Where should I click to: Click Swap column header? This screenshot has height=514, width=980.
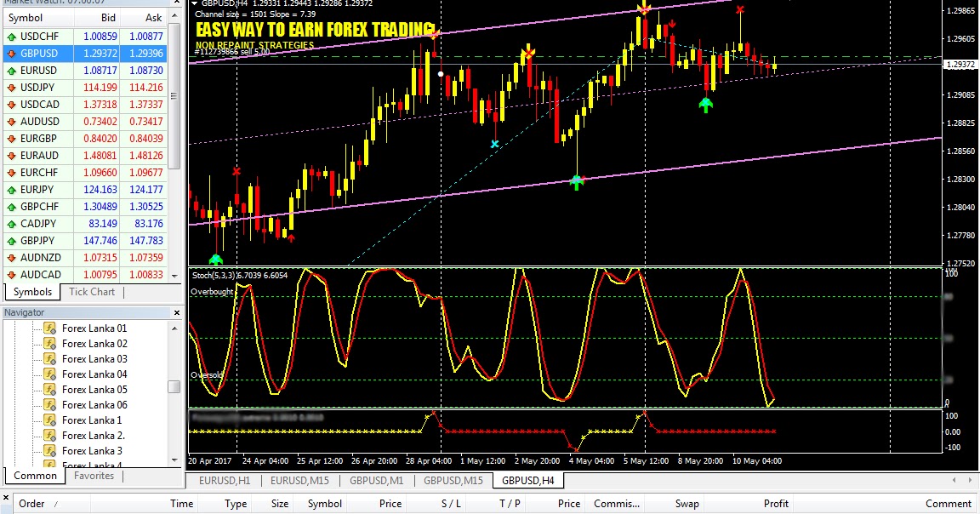coord(674,504)
